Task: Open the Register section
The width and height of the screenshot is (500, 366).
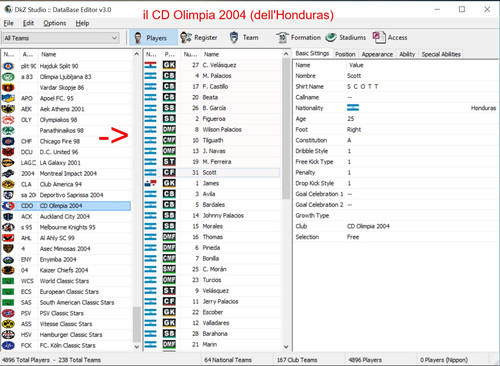Action: [x=199, y=38]
